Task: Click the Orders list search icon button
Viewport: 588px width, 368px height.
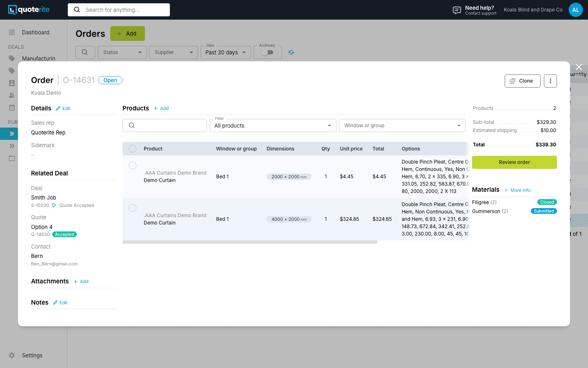Action: click(x=85, y=52)
